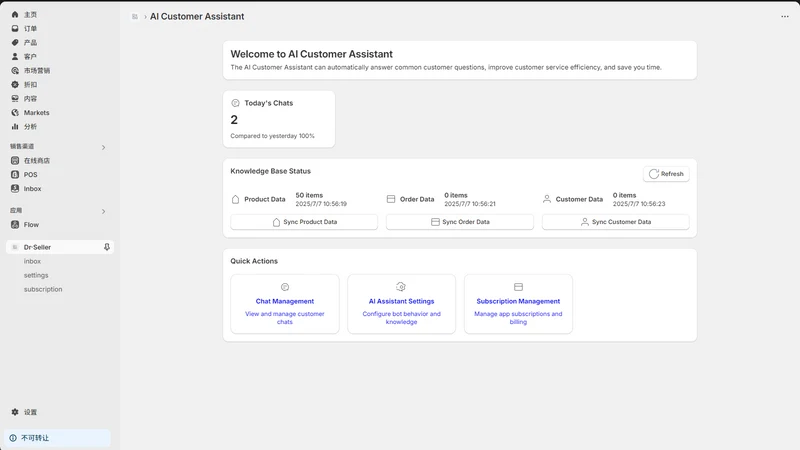Select the inbox submenu under Dr-Seller
This screenshot has height=450, width=800.
click(x=32, y=261)
